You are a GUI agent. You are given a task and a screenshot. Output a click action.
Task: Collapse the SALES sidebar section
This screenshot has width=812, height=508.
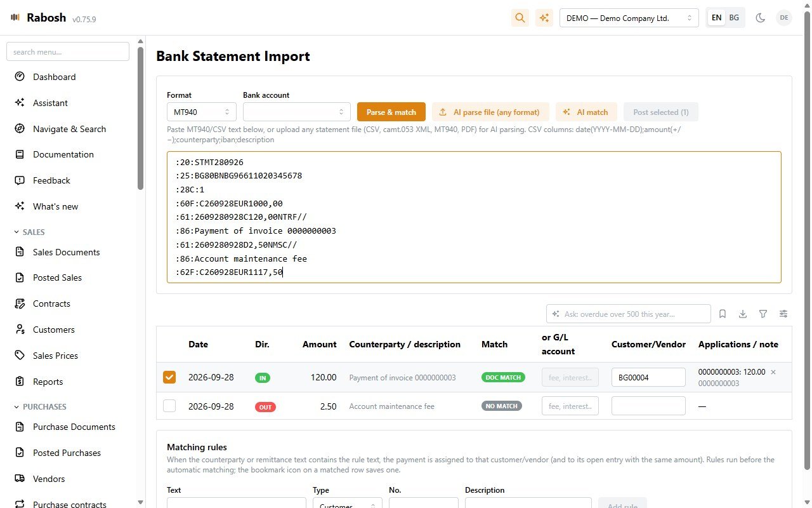tap(30, 232)
